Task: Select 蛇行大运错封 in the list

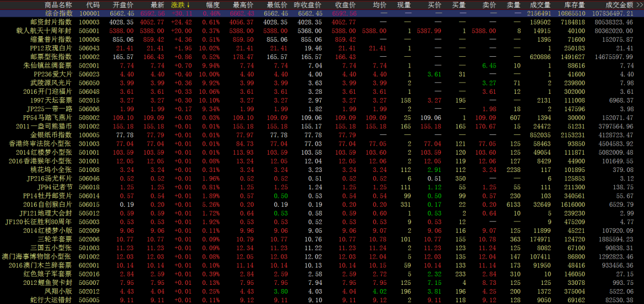Action: tap(51, 300)
